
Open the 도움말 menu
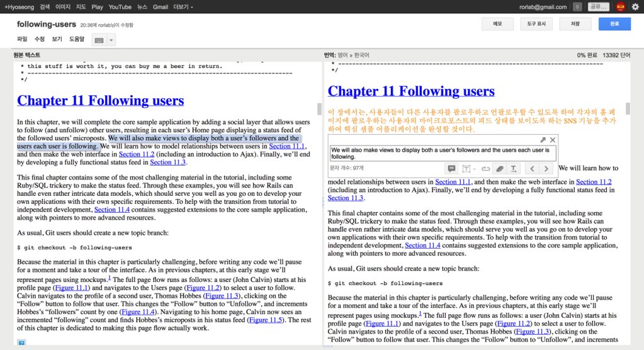[77, 39]
